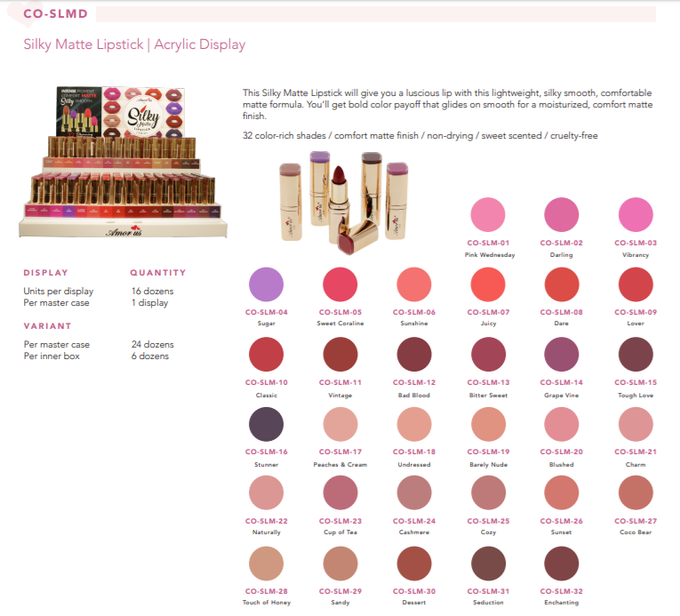This screenshot has width=680, height=616.
Task: Click the 'Enchanting' shade name
Action: pyautogui.click(x=562, y=603)
